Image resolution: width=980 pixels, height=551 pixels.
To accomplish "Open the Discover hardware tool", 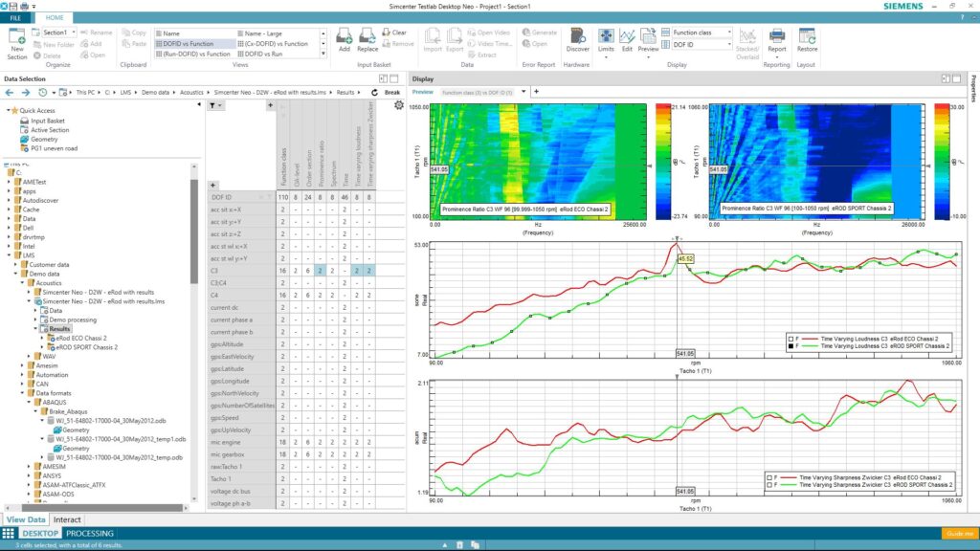I will coord(577,39).
